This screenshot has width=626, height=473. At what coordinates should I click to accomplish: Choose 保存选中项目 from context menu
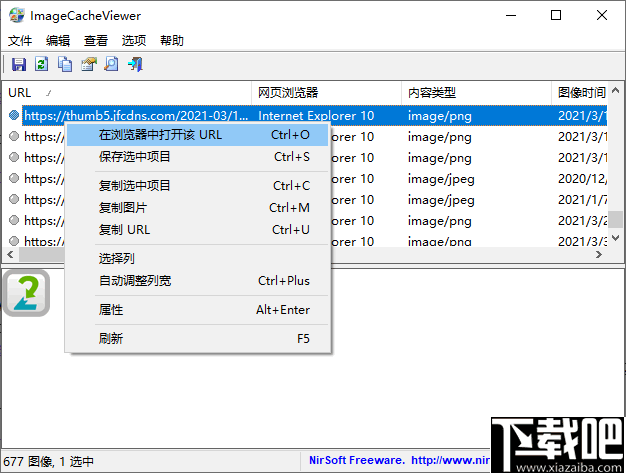tap(198, 157)
